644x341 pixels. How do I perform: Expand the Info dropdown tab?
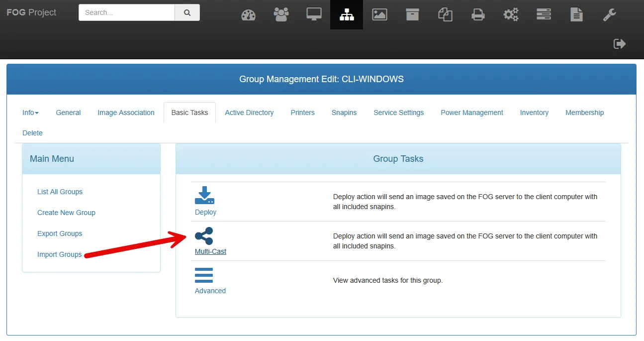pyautogui.click(x=30, y=113)
